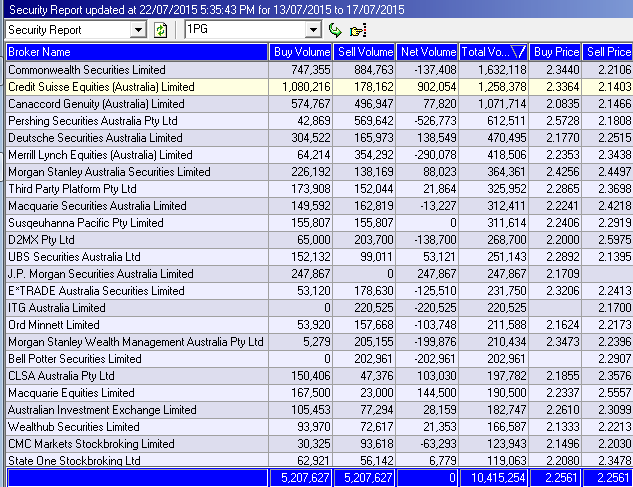
Task: Select the Ord Minnett Limited row
Action: pyautogui.click(x=319, y=325)
